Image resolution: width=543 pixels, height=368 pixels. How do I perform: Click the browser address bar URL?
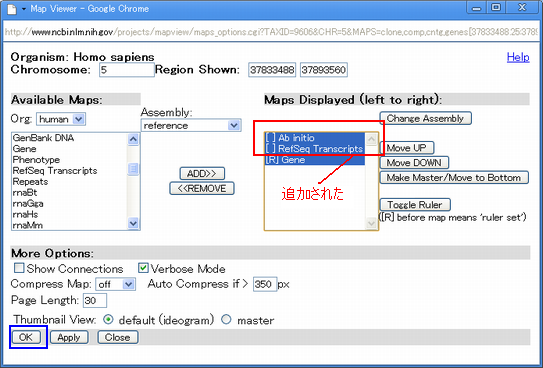[x=271, y=32]
